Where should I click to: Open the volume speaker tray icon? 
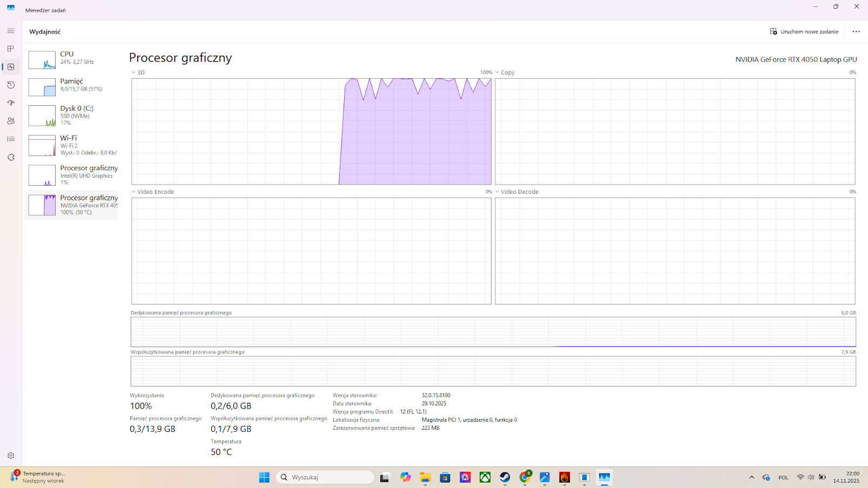pos(811,477)
